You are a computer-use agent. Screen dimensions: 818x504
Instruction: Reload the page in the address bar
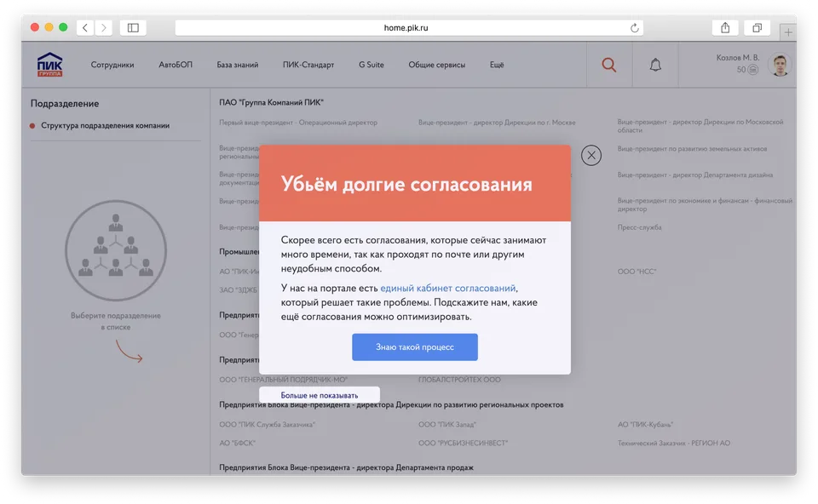[x=634, y=27]
